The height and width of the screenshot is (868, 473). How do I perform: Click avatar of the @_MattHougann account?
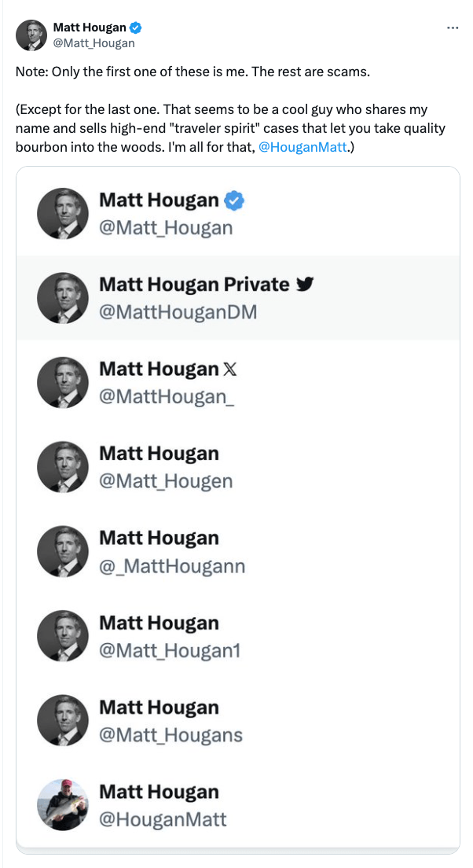pyautogui.click(x=63, y=551)
